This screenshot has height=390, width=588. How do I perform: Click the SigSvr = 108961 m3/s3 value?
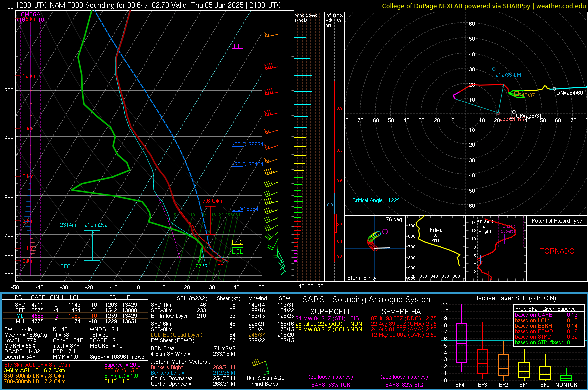[117, 357]
